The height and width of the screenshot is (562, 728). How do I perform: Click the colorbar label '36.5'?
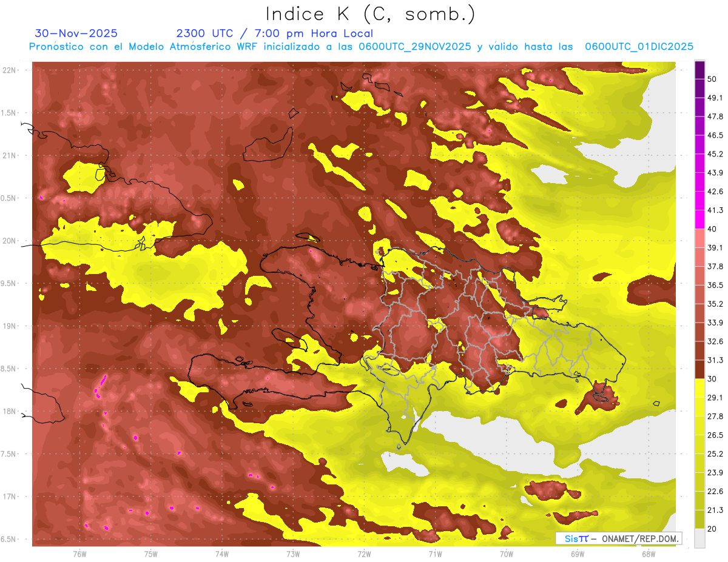715,285
